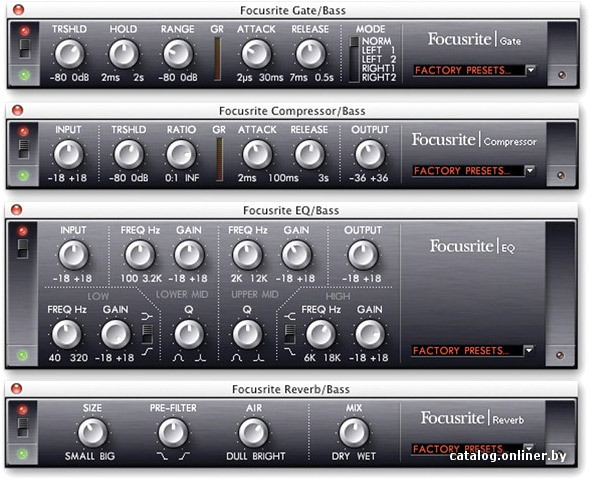
Task: Click the EQ LOWER MID Q knob
Action: [x=189, y=334]
